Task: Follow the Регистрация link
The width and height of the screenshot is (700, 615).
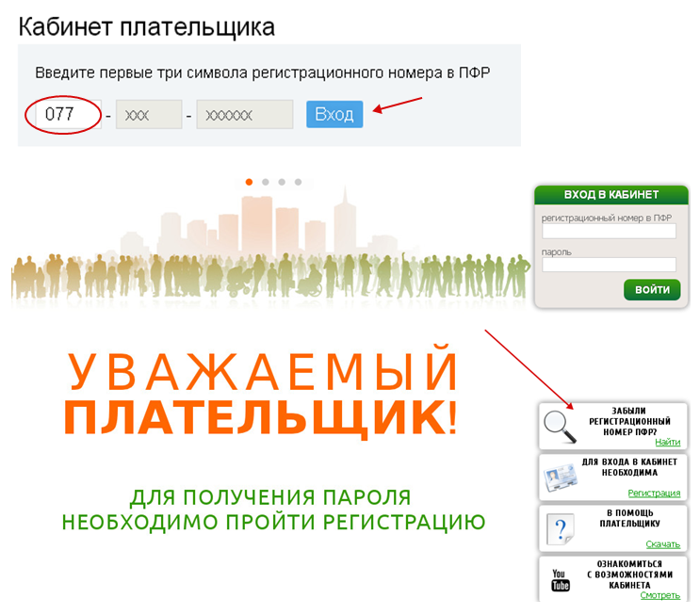Action: [x=654, y=493]
